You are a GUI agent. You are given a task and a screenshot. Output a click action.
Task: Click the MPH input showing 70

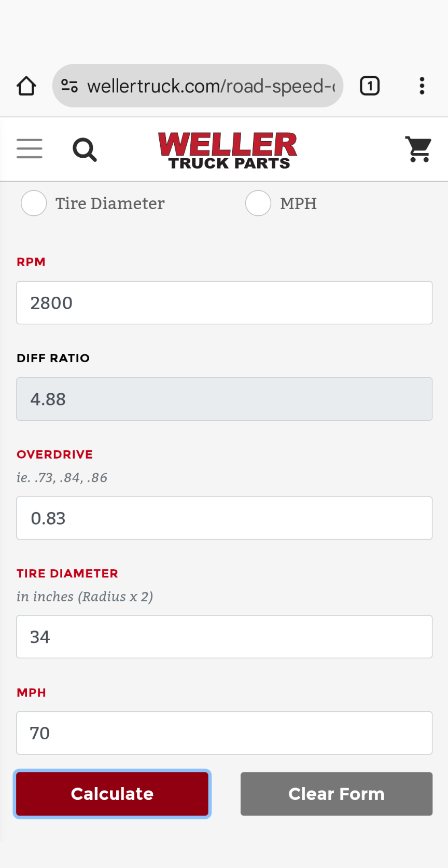224,733
